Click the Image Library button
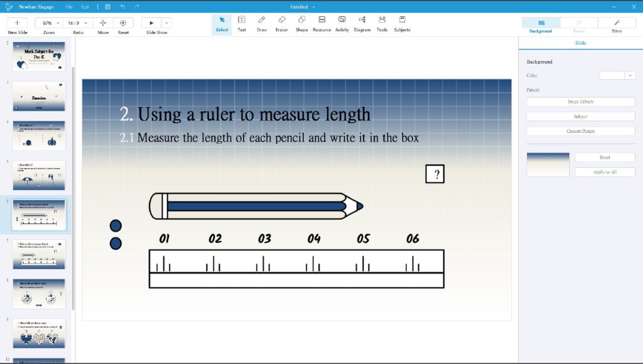Viewport: 643px width, 364px height. (x=580, y=102)
